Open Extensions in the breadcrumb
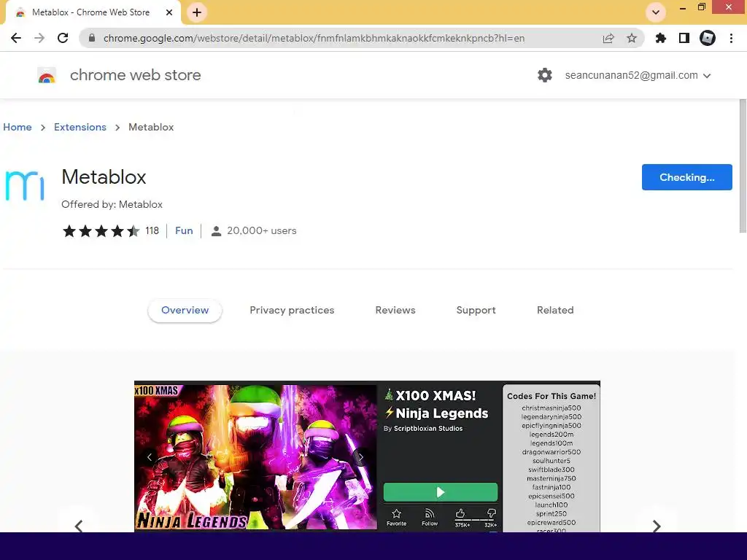This screenshot has width=747, height=560. click(80, 127)
